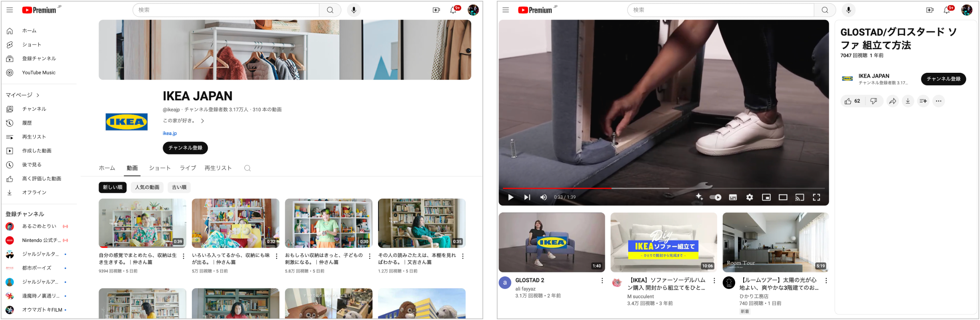This screenshot has width=980, height=320.
Task: Open account avatar in right window
Action: coord(967,10)
